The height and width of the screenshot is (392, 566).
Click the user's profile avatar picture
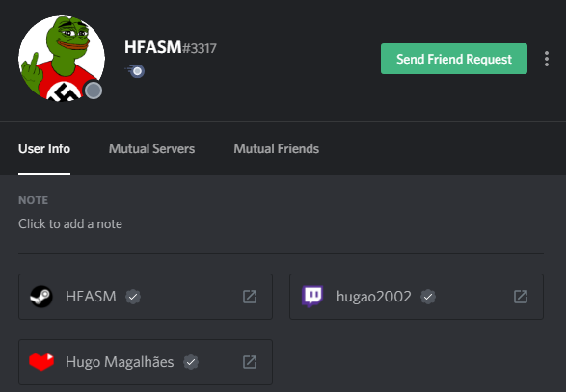62,59
